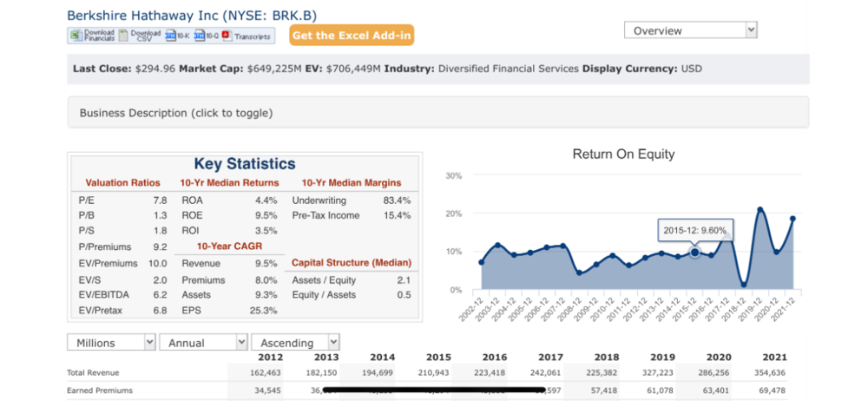This screenshot has height=401, width=868.
Task: Click the Pre-Tax Income value 15.4%
Action: click(x=398, y=215)
